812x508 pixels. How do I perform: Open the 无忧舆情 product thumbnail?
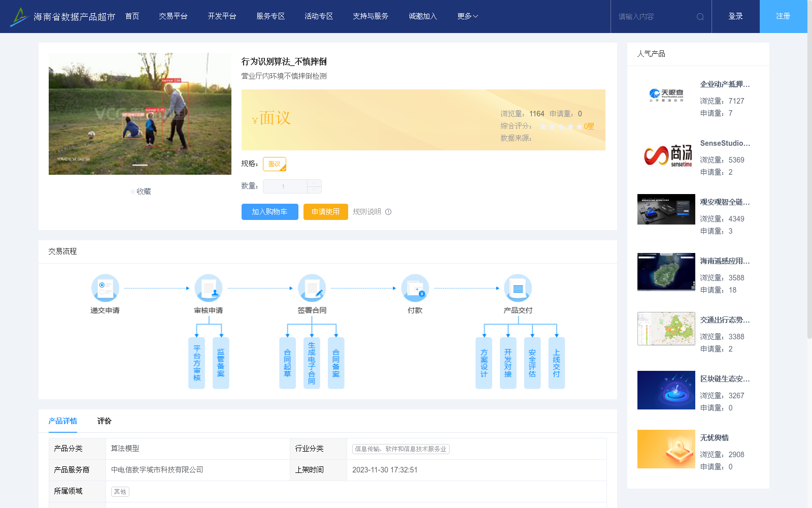[x=666, y=449]
